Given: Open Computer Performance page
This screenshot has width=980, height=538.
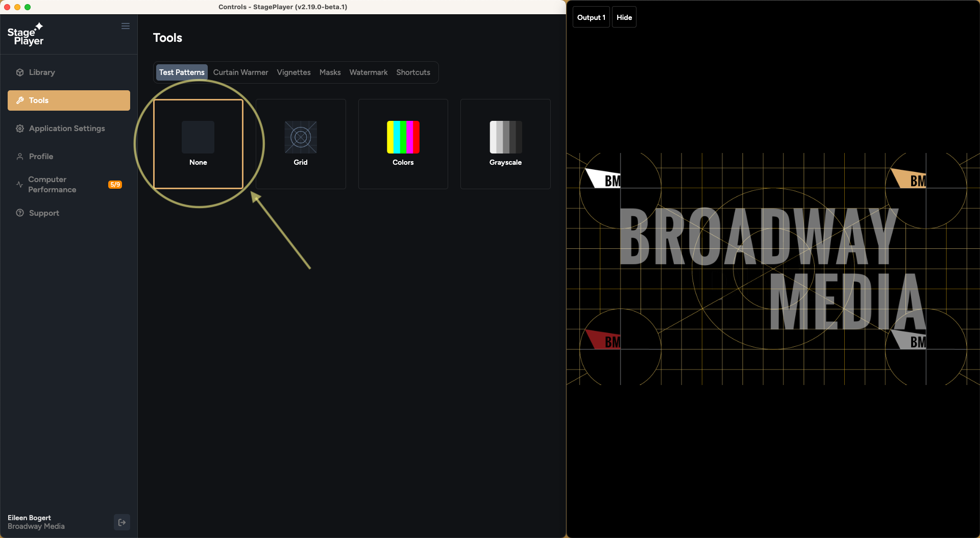Looking at the screenshot, I should 69,185.
